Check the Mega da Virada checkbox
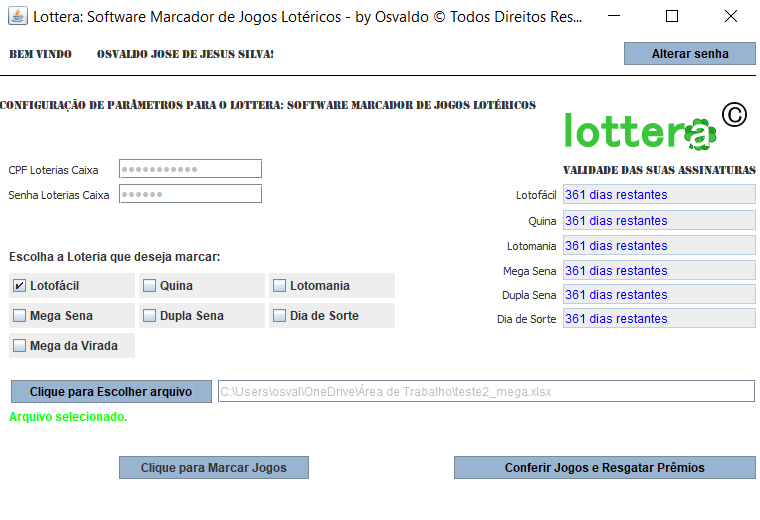This screenshot has width=760, height=520. point(19,346)
